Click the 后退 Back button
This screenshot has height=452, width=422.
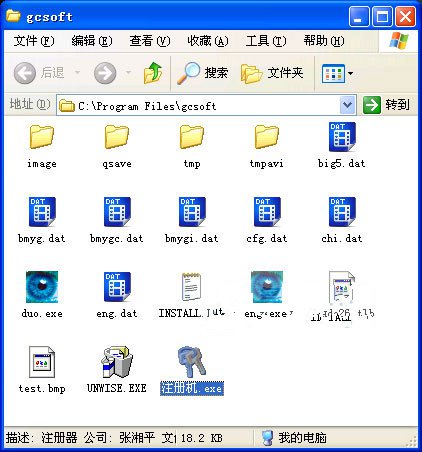39,73
